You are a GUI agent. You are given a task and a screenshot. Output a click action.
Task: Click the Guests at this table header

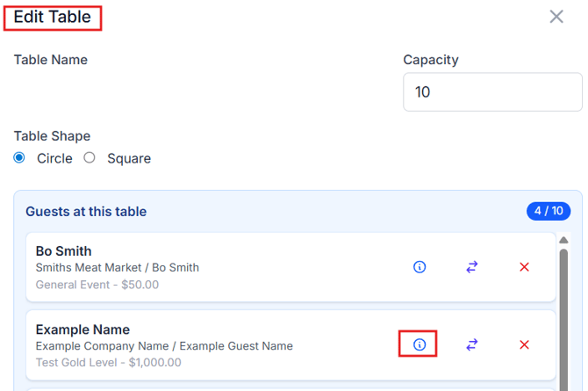[x=86, y=212]
